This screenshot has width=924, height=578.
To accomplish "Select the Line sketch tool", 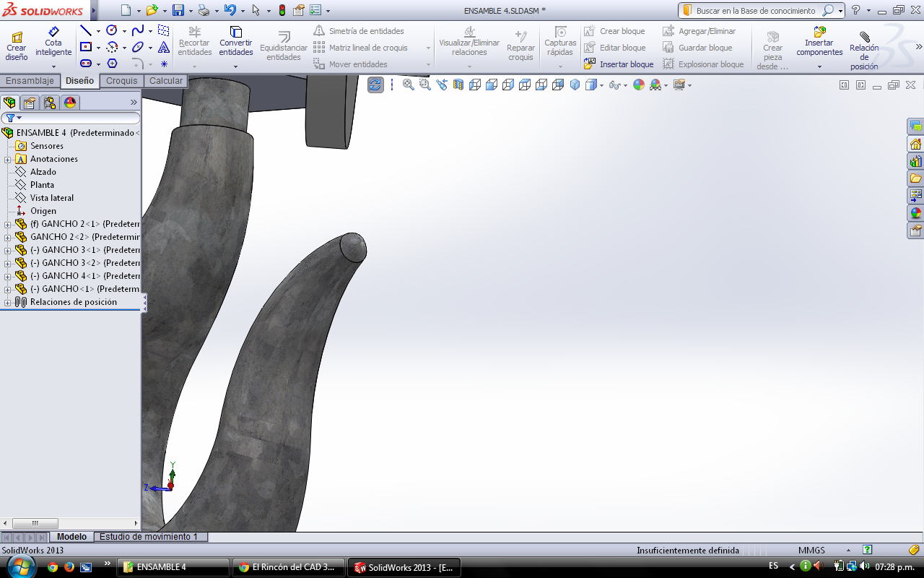I will tap(85, 31).
